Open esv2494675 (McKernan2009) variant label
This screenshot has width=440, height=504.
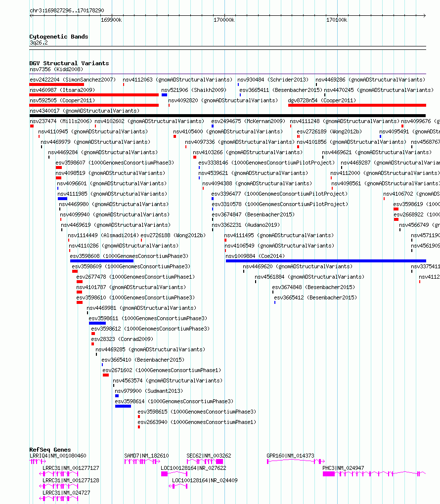[x=248, y=121]
